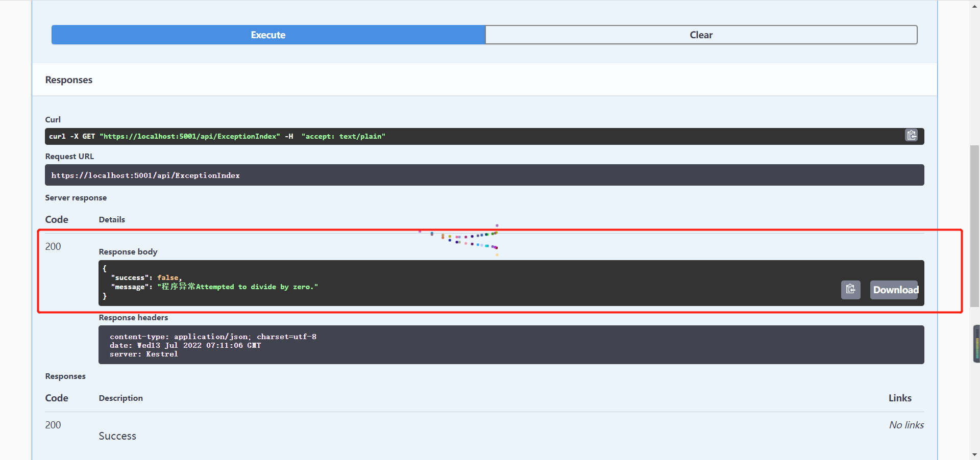Copy the response body to clipboard

pyautogui.click(x=850, y=290)
